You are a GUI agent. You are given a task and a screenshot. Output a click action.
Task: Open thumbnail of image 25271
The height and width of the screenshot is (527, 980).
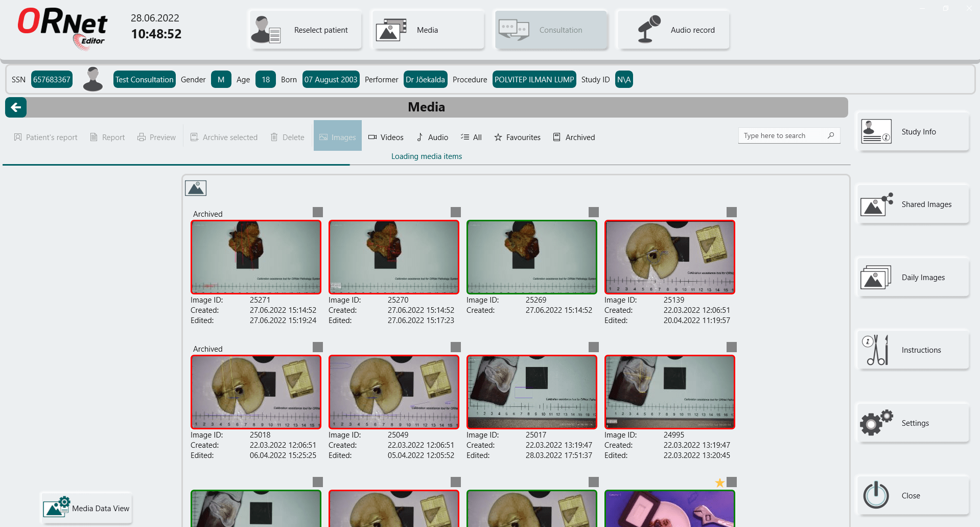coord(256,257)
